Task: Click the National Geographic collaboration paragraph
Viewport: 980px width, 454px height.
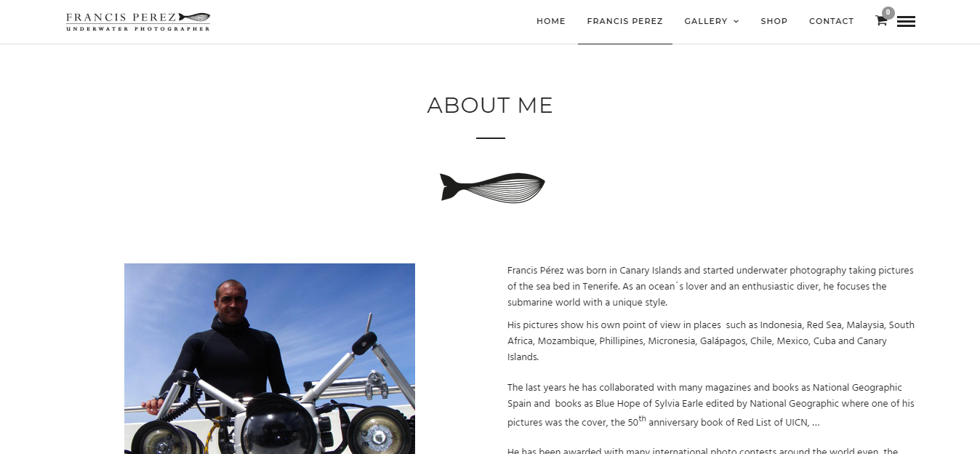Action: (x=711, y=405)
